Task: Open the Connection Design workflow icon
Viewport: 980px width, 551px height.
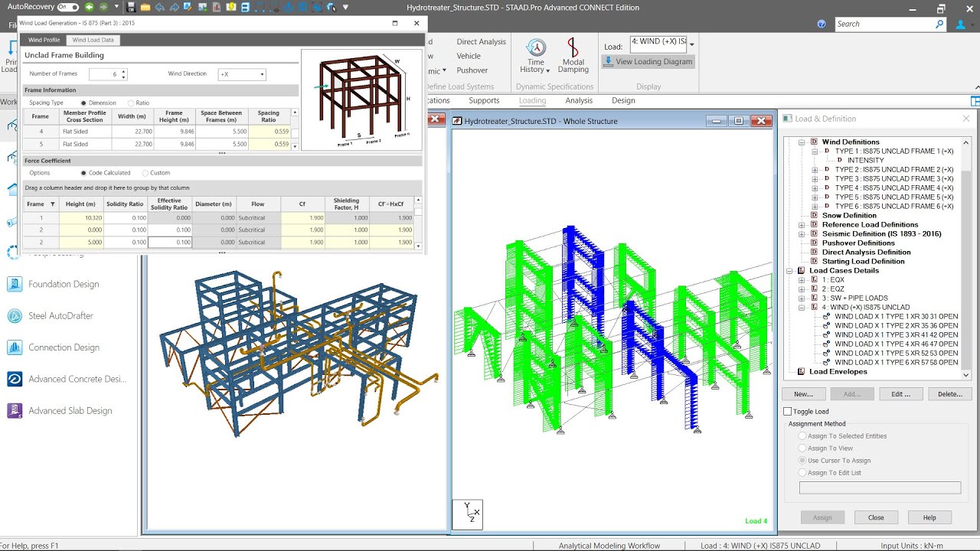Action: pyautogui.click(x=15, y=347)
